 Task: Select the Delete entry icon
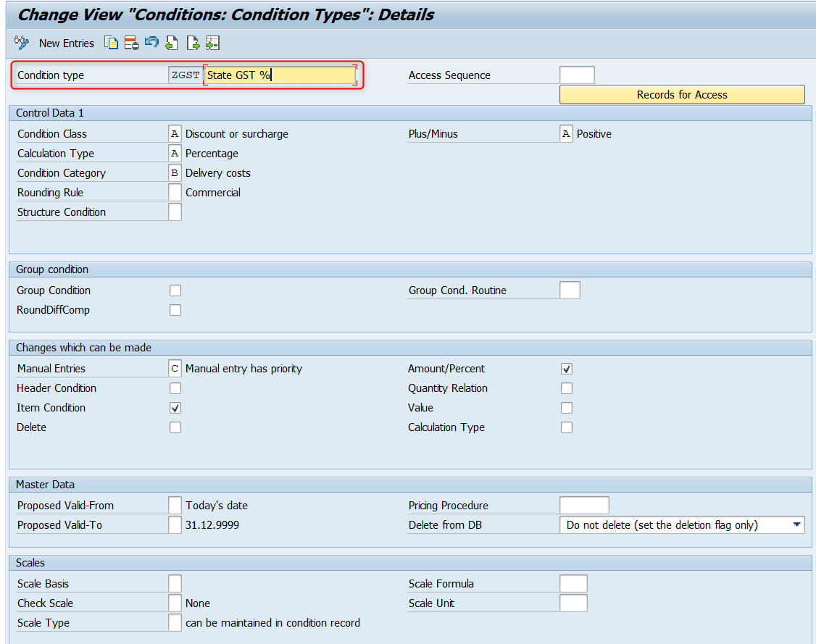[131, 43]
